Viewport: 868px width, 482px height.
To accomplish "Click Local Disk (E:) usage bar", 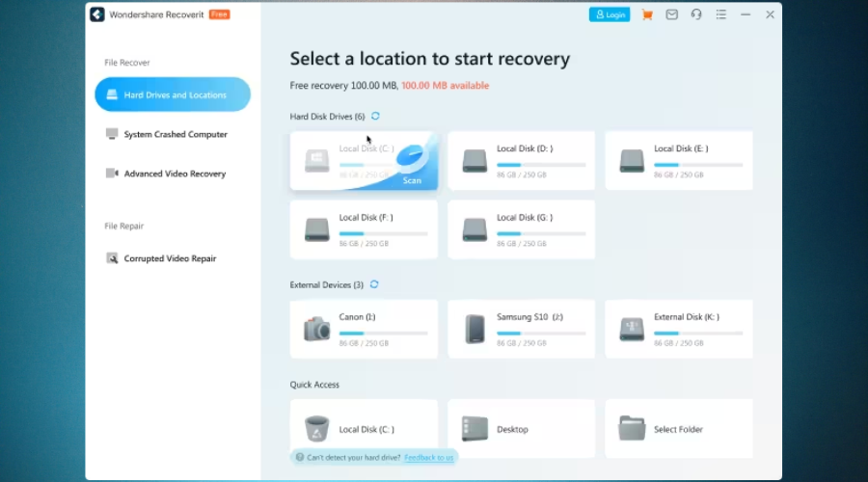I will [x=698, y=164].
